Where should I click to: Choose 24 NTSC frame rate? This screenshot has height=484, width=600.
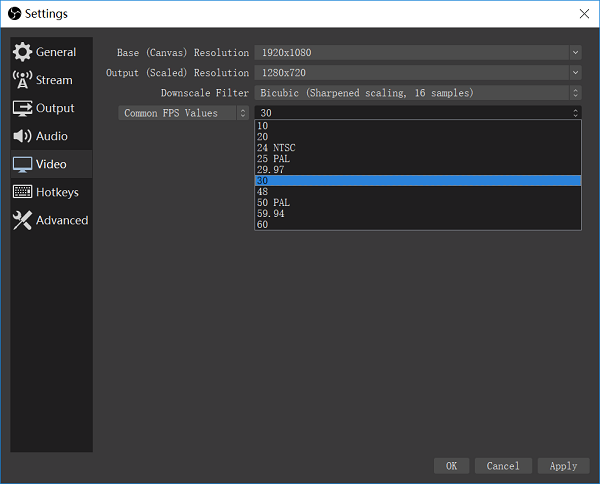coord(418,148)
